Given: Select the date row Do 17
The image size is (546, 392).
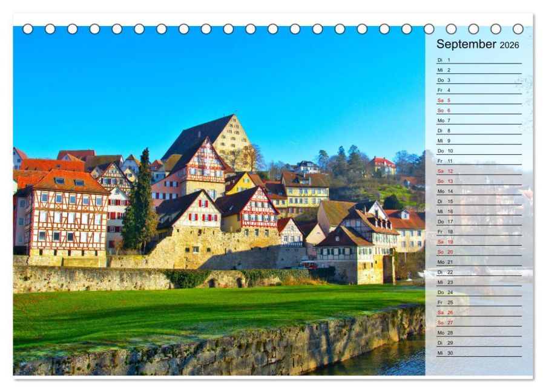Looking at the screenshot, I should point(479,221).
